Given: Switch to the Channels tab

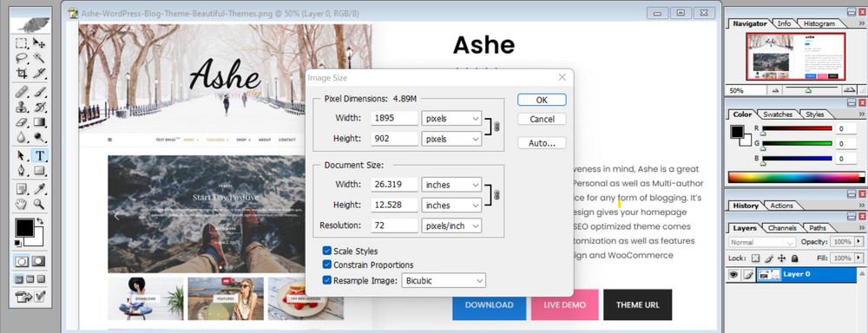Looking at the screenshot, I should point(782,228).
